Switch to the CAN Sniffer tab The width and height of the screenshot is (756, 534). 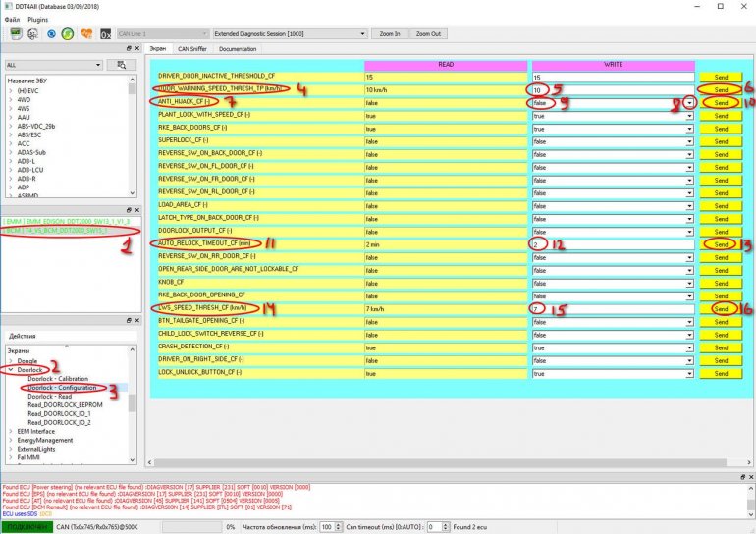191,48
